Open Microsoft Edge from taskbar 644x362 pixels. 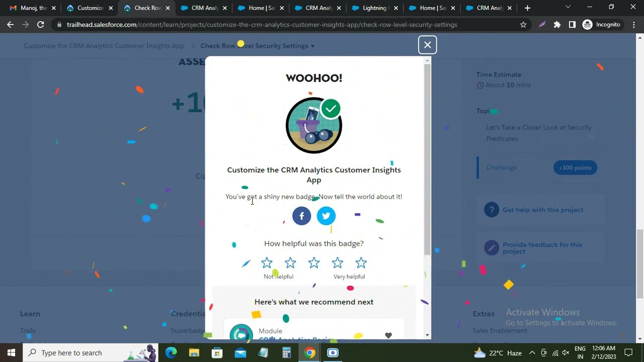[171, 352]
